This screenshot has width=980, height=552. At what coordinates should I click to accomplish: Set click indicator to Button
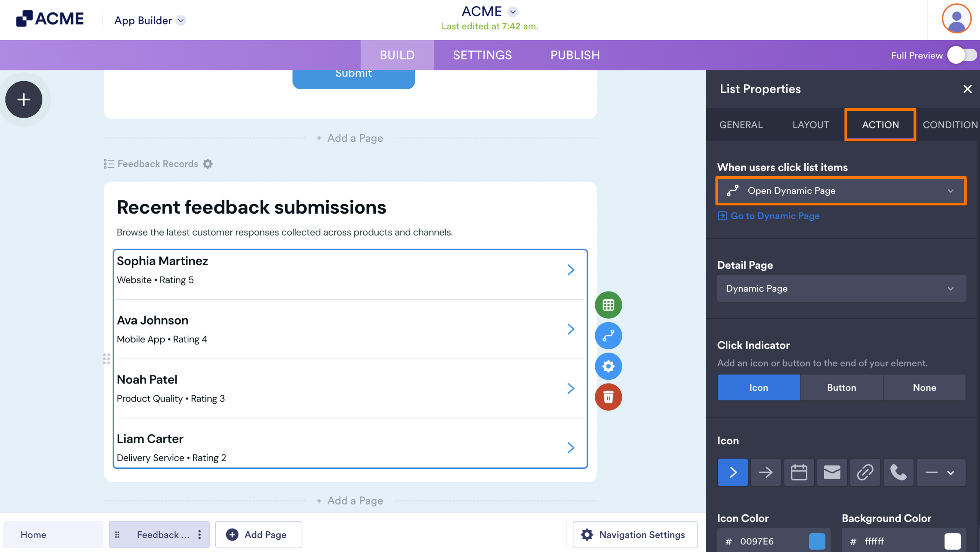[841, 388]
